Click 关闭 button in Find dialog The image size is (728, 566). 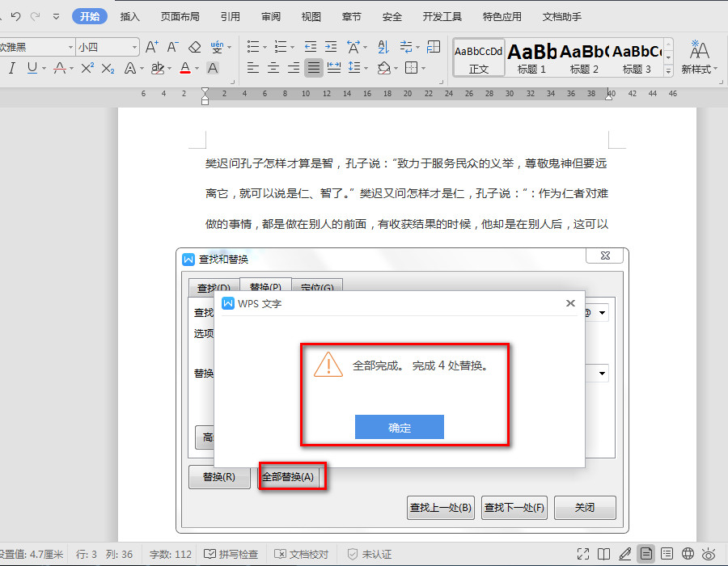tap(585, 508)
